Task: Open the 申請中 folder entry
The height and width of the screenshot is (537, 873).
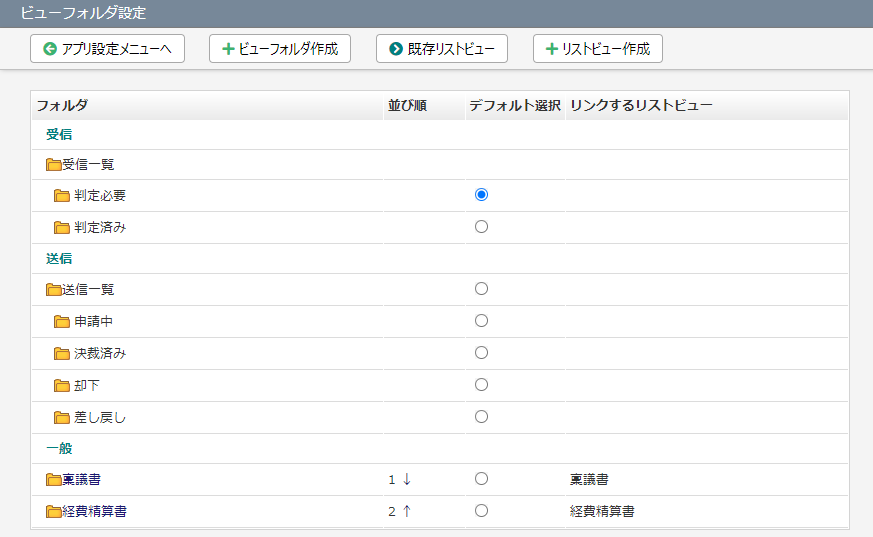Action: [94, 322]
